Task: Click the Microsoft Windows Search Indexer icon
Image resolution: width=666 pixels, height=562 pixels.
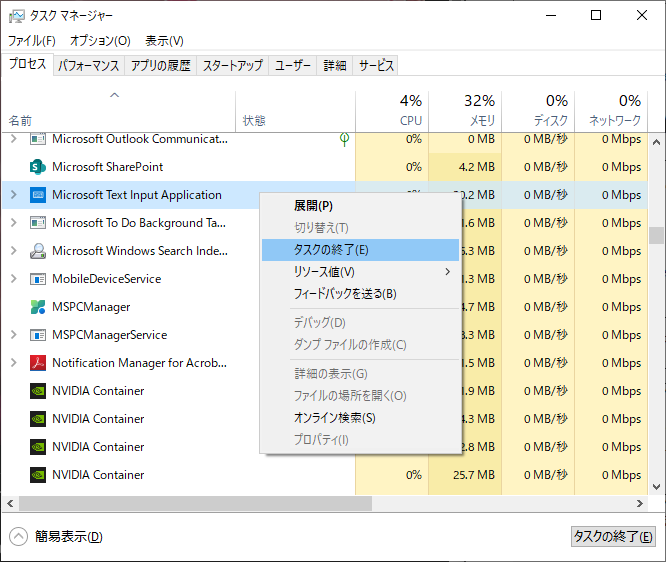Action: click(38, 251)
